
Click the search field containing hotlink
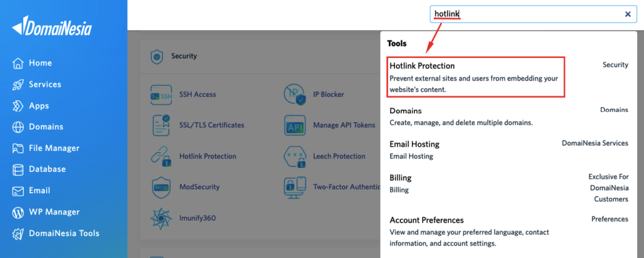coord(533,14)
